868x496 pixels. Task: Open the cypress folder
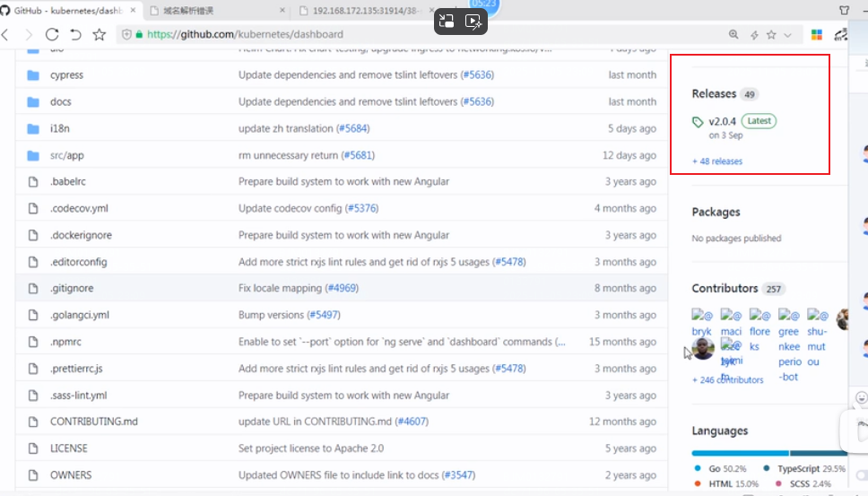[66, 74]
